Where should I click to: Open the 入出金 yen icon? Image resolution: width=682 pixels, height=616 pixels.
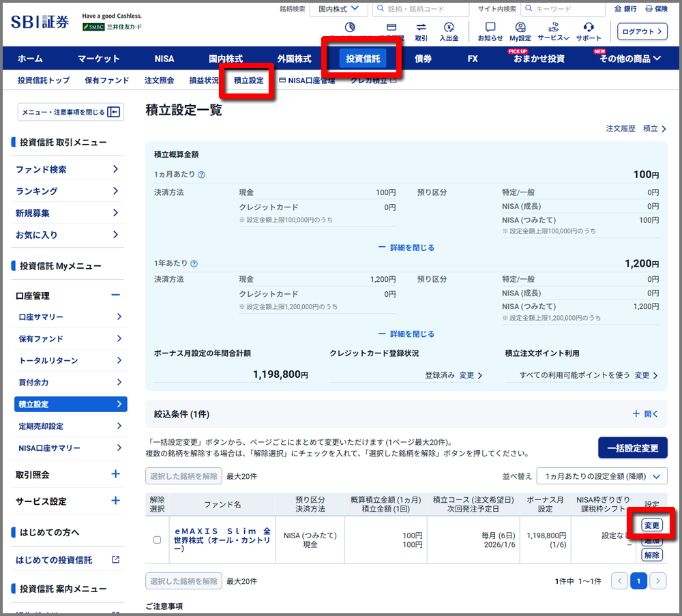point(449,27)
